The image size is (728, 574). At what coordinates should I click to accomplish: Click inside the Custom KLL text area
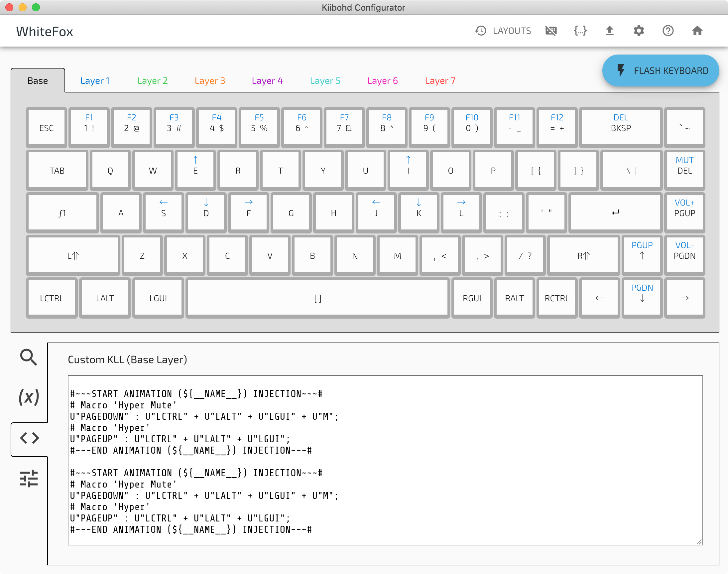[385, 460]
